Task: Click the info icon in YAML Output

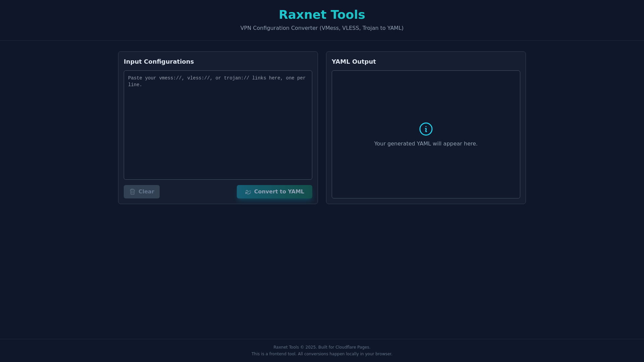Action: (x=426, y=129)
